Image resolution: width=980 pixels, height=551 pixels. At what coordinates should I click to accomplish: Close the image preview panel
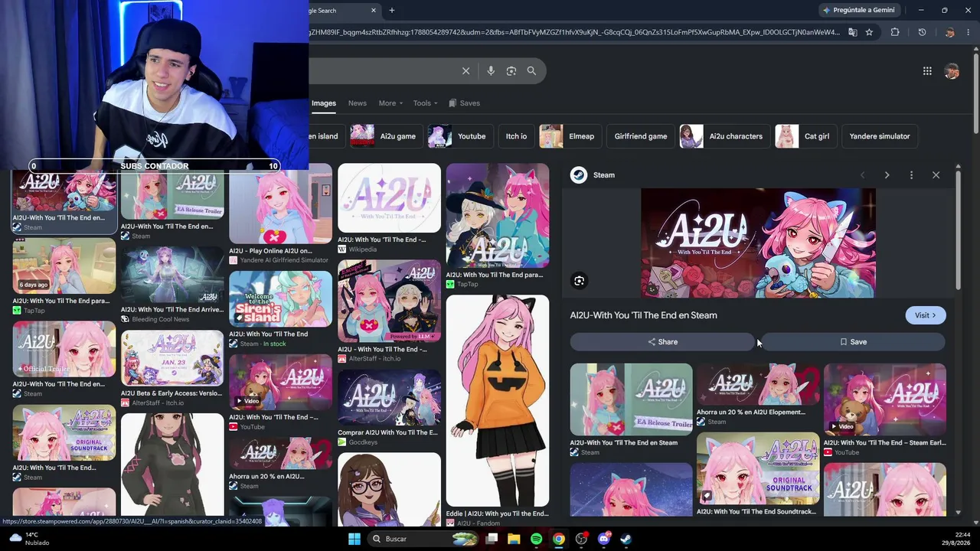tap(936, 175)
